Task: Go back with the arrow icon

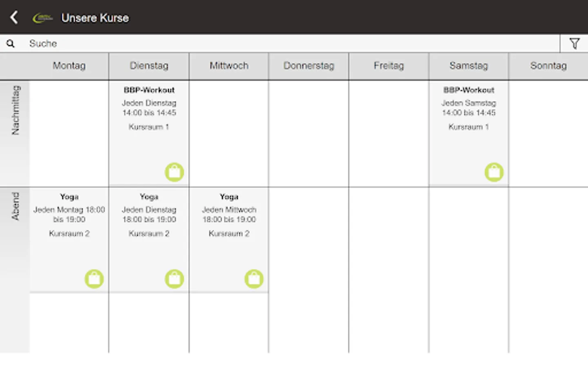Action: (14, 18)
